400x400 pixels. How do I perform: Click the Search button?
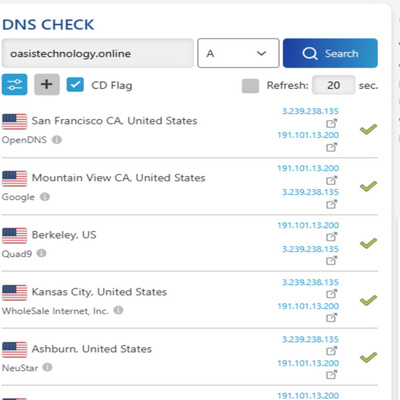click(330, 53)
